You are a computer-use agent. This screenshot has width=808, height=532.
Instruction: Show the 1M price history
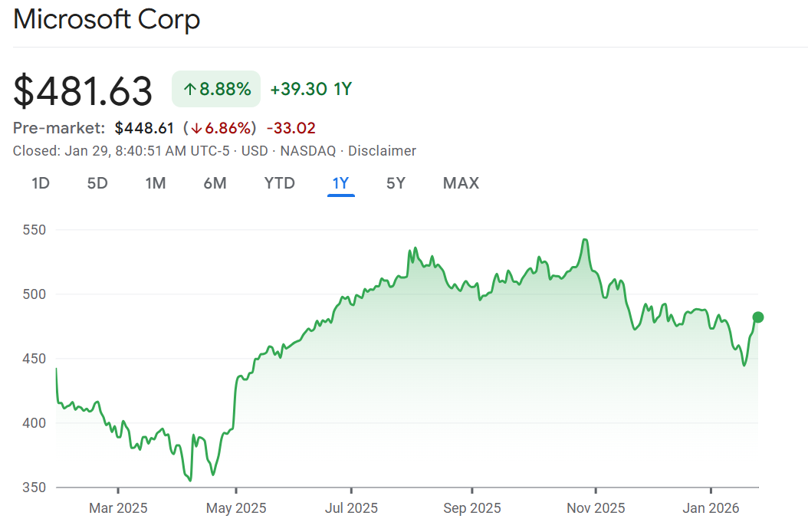click(156, 183)
